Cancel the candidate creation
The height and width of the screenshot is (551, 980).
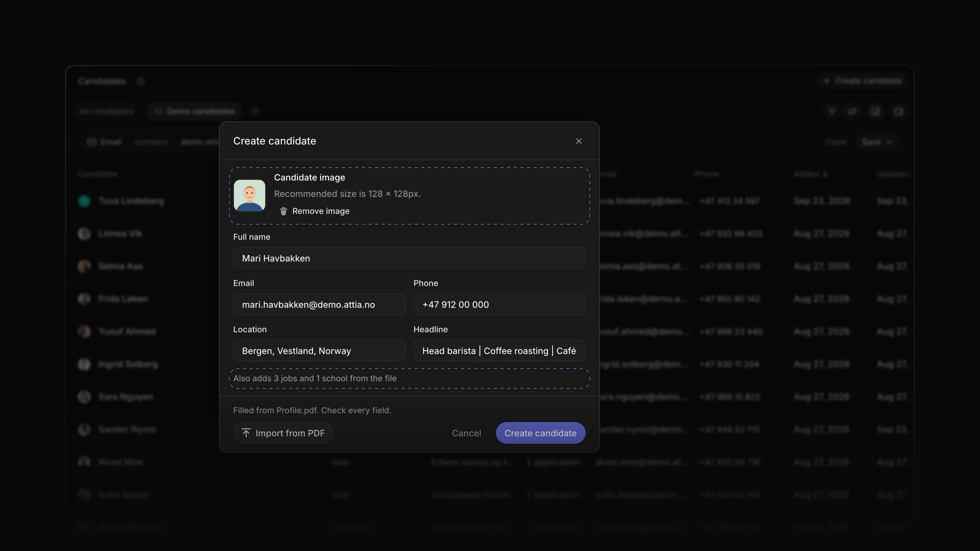point(467,433)
